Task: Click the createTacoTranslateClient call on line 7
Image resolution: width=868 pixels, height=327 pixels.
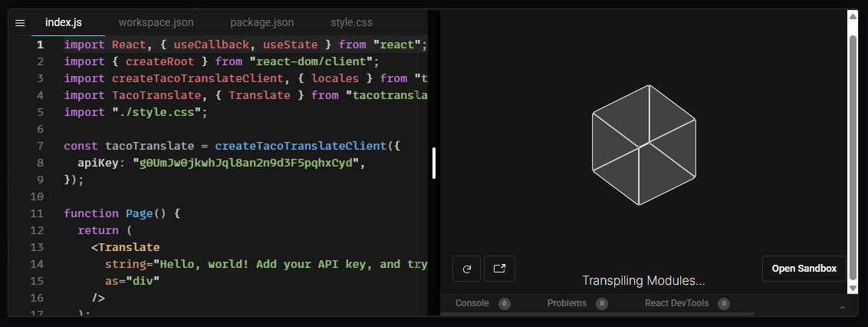Action: pos(301,146)
